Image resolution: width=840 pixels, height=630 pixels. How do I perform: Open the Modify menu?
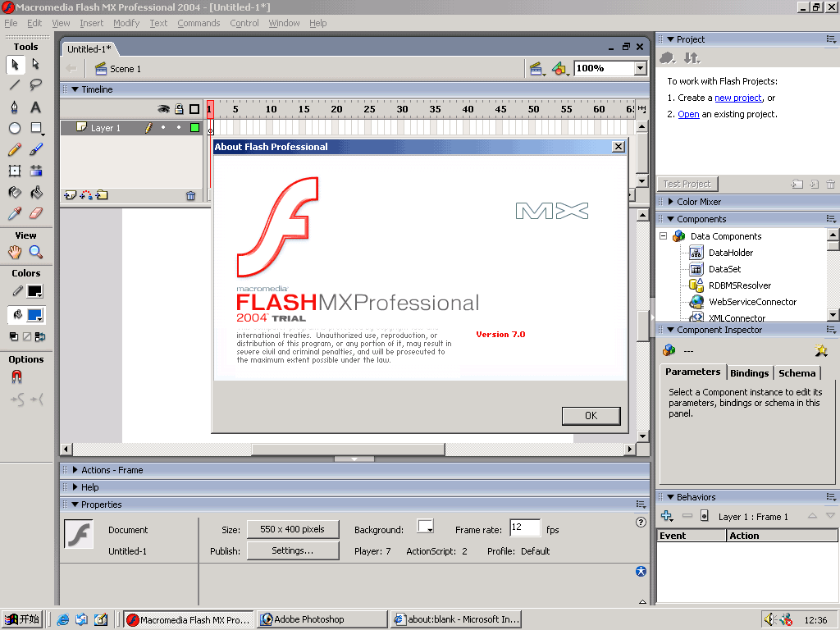pos(126,23)
